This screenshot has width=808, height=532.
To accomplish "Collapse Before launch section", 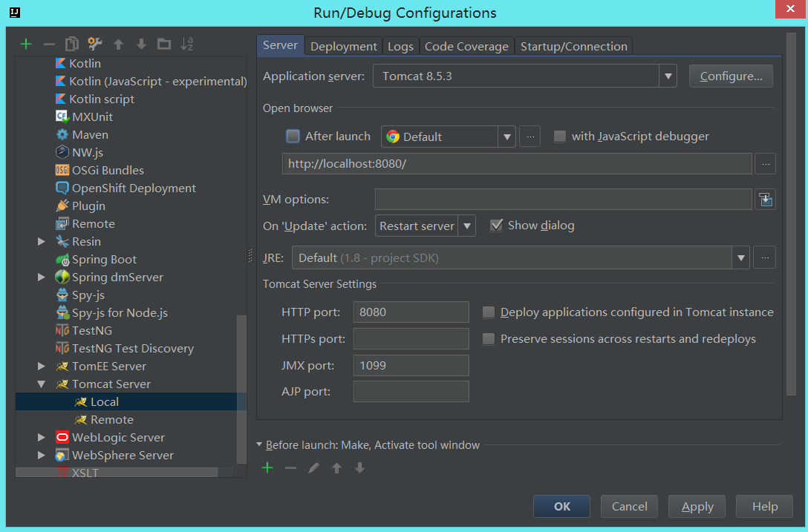I will pos(259,444).
